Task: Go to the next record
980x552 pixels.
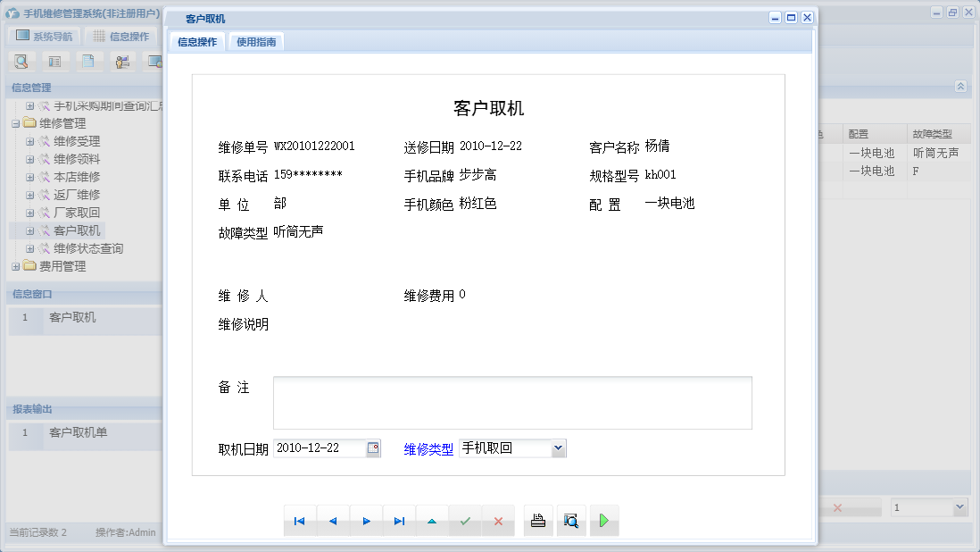Action: click(367, 520)
